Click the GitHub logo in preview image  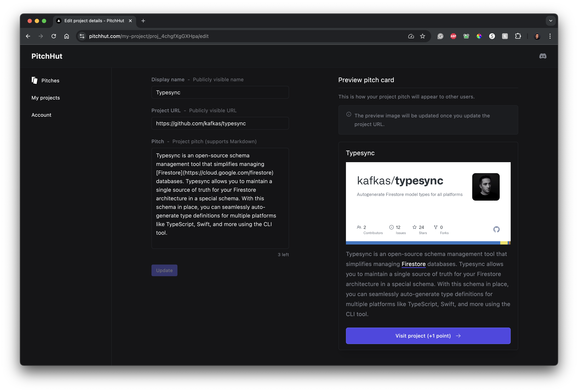click(x=496, y=229)
